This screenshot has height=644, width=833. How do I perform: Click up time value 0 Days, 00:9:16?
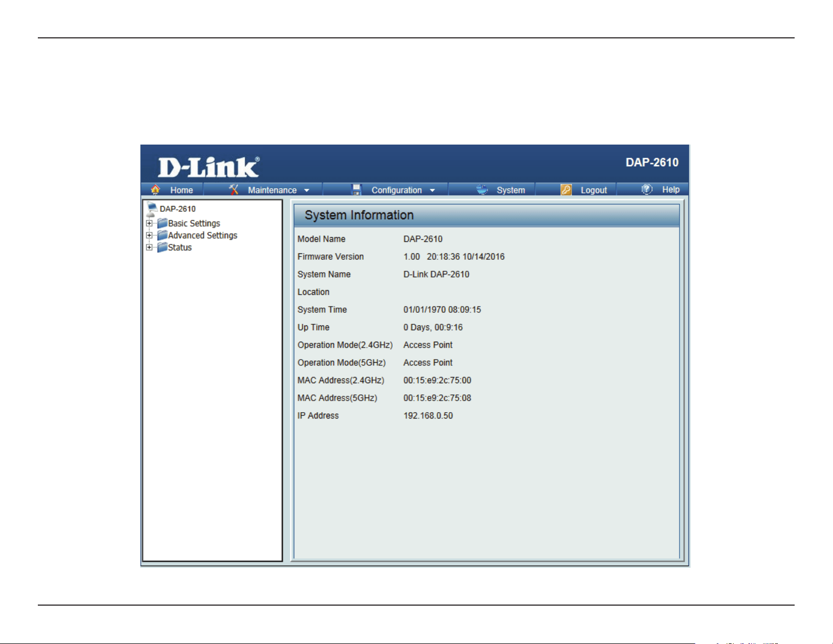[x=433, y=328]
